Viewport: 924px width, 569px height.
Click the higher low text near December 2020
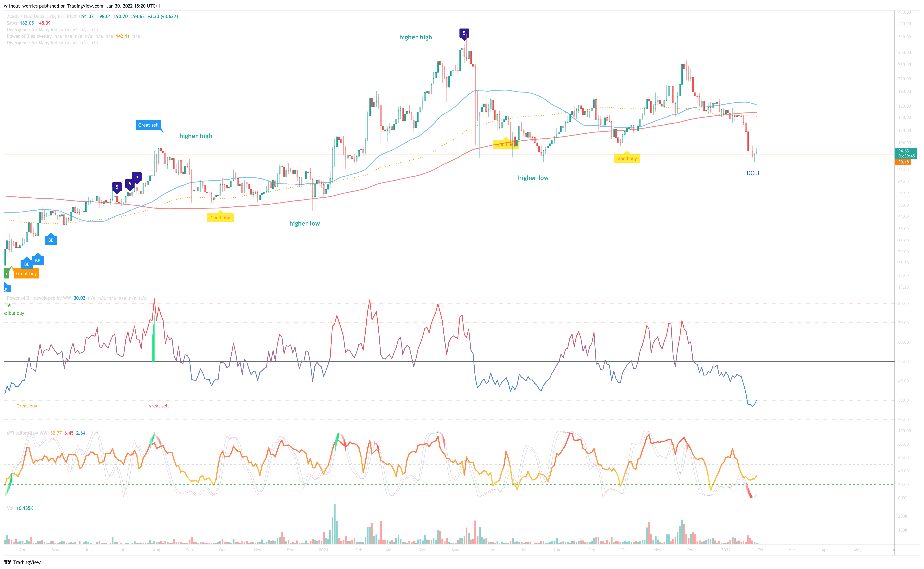click(305, 224)
